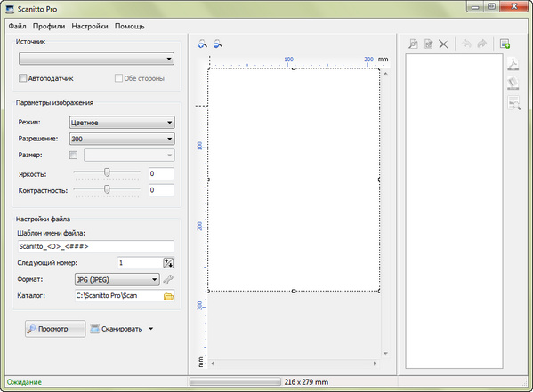This screenshot has height=392, width=533.
Task: Click the Контрастность value field showing 0
Action: point(161,190)
